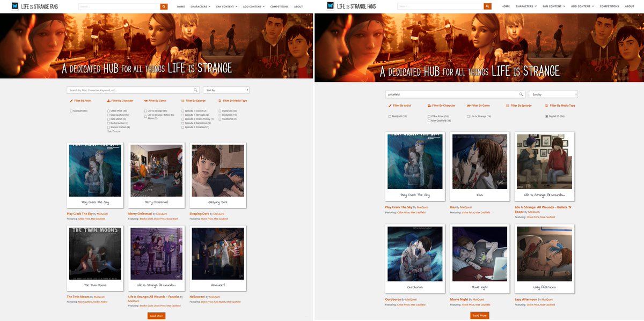The width and height of the screenshot is (644, 321).
Task: Click magnifier icon in left gallery search box
Action: pyautogui.click(x=196, y=90)
